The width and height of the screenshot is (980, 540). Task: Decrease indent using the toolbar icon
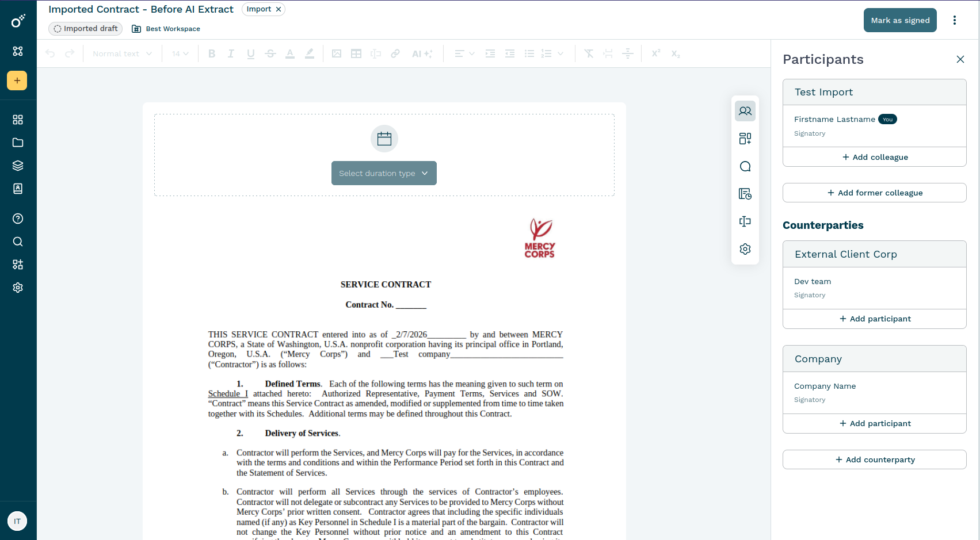[x=510, y=53]
